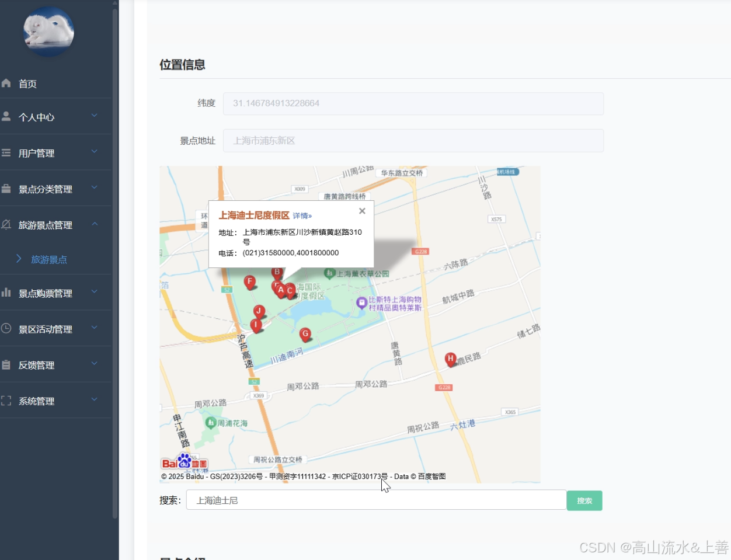Screen dimensions: 731x560
Task: Click the list icon for 用户管理
Action: click(6, 152)
